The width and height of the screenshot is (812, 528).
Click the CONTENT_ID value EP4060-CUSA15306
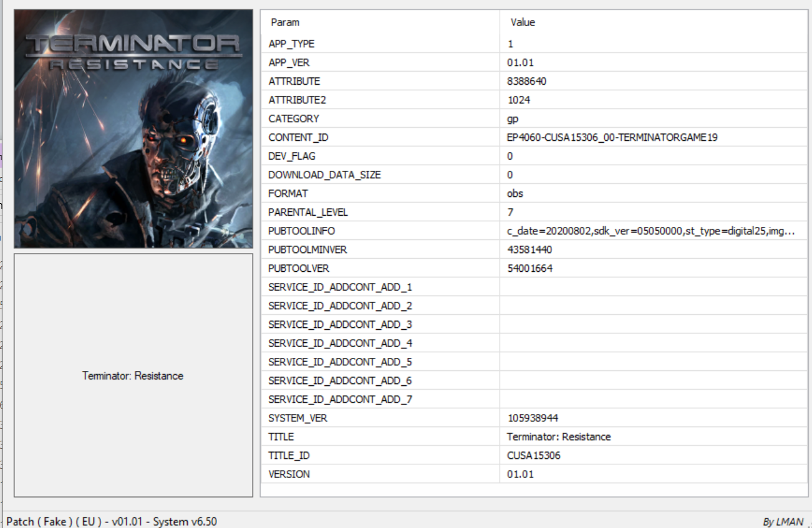click(x=612, y=138)
